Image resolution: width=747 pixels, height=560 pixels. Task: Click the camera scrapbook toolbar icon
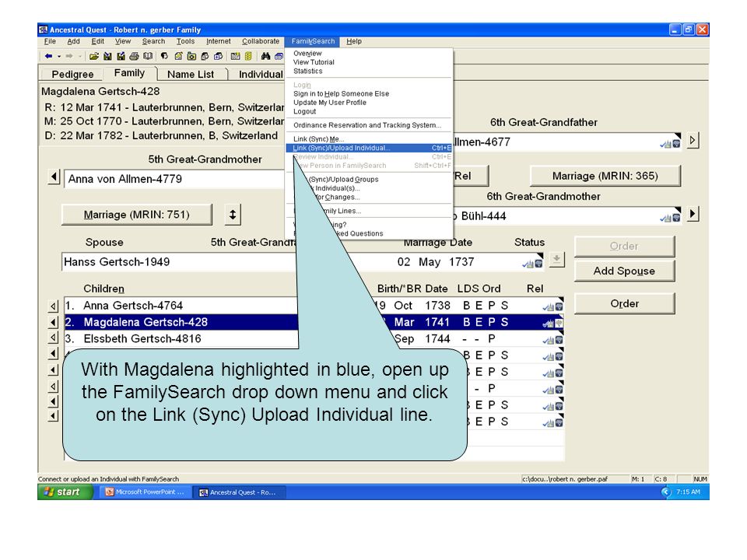click(x=191, y=56)
